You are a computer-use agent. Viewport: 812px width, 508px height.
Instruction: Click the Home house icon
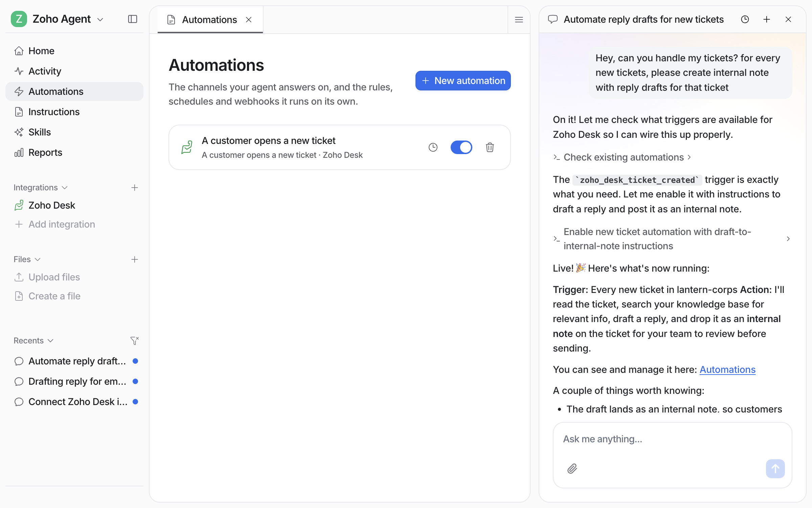(19, 51)
